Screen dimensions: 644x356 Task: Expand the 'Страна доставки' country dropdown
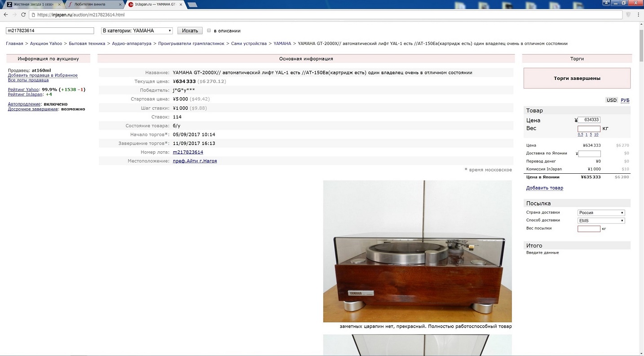(601, 213)
